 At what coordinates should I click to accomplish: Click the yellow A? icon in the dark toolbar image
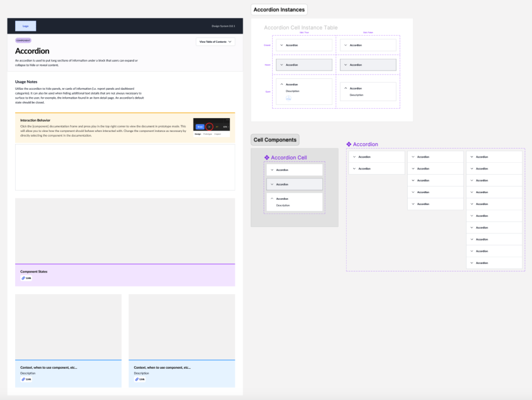tap(217, 127)
